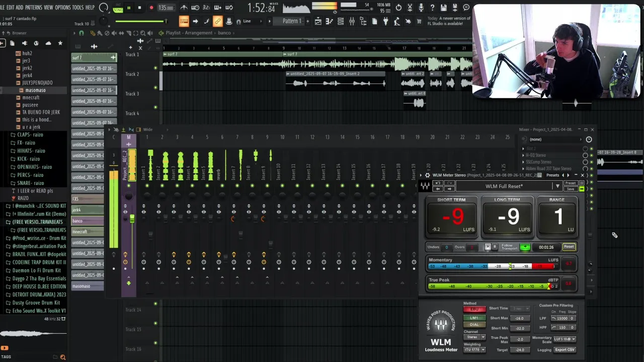The width and height of the screenshot is (644, 362).
Task: Select the playlist mute tool icon
Action: coord(114,33)
